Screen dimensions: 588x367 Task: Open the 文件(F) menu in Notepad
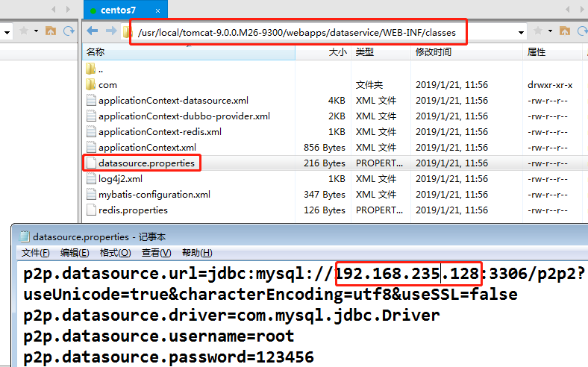[x=36, y=253]
